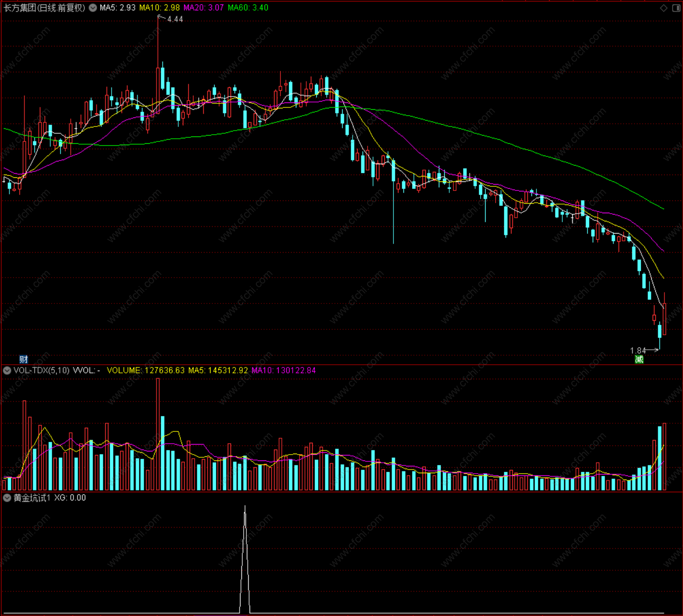Viewport: 683px width, 616px height.
Task: Click the 减 marker icon on chart
Action: (x=639, y=359)
